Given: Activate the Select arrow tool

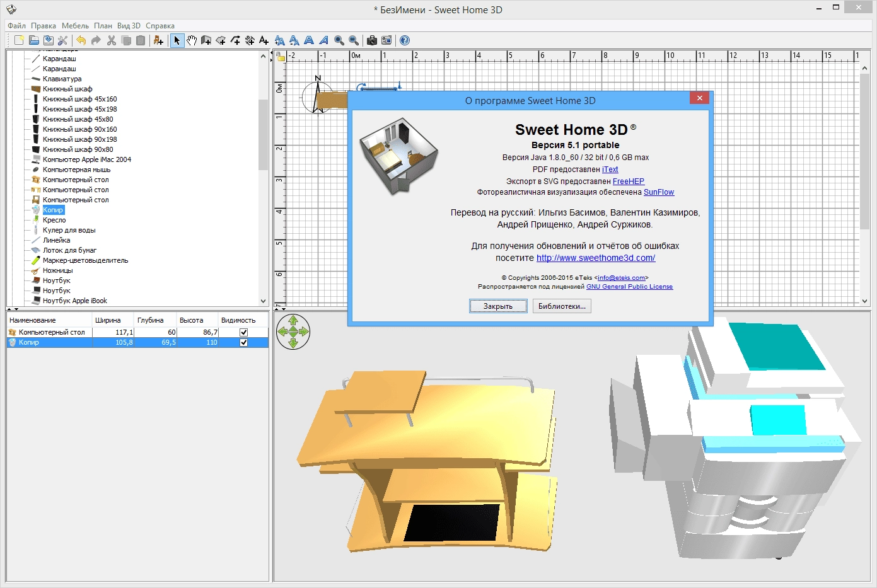Looking at the screenshot, I should tap(177, 40).
